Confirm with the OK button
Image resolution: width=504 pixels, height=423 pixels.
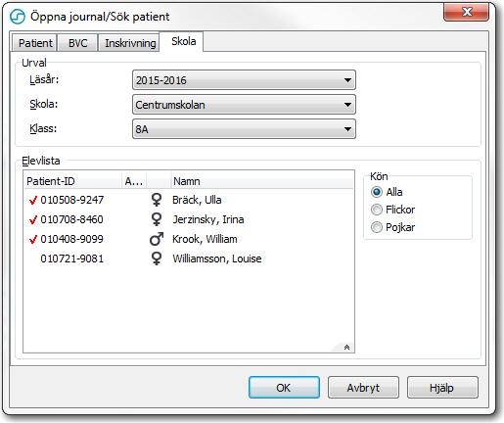pos(284,388)
